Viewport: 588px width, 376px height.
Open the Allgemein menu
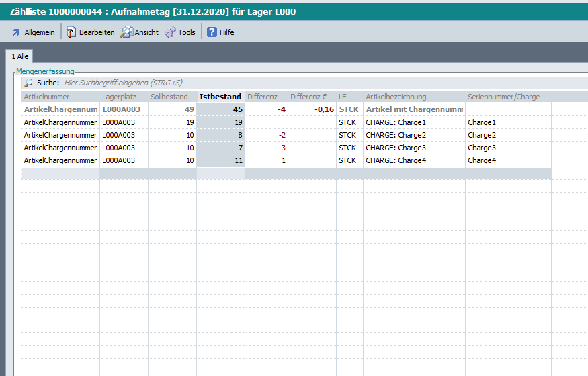point(40,32)
